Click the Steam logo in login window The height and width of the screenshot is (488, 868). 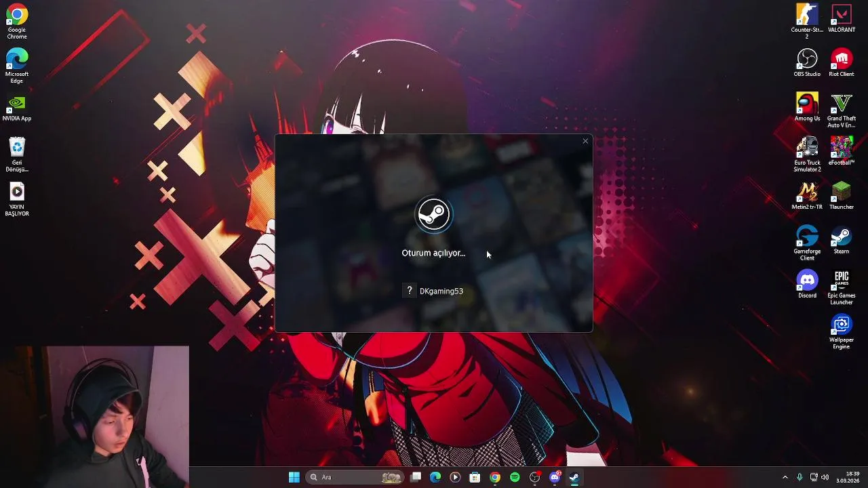[433, 215]
